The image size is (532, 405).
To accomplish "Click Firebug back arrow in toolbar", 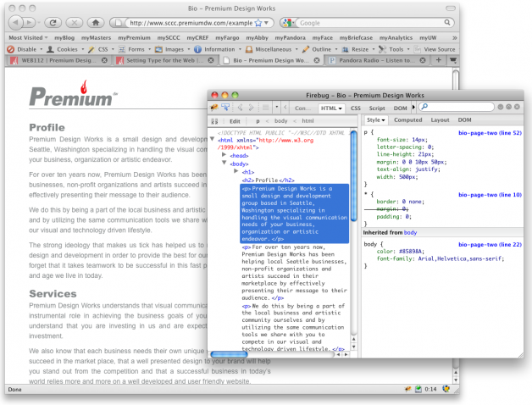I will (241, 108).
